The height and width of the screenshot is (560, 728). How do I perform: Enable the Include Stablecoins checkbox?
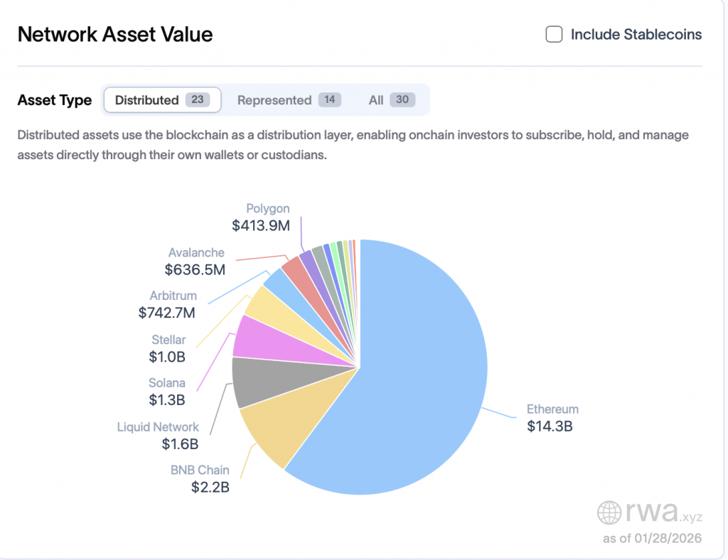554,34
